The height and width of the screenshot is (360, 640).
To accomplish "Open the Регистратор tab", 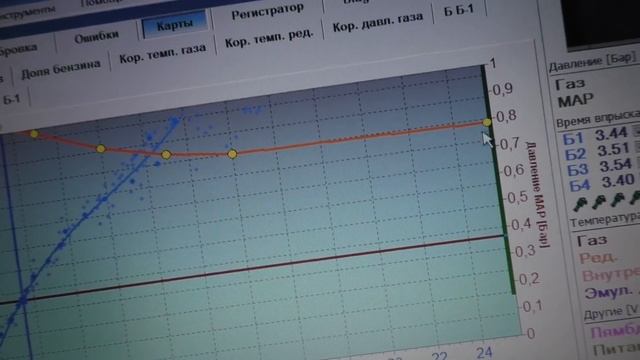I will tap(268, 12).
